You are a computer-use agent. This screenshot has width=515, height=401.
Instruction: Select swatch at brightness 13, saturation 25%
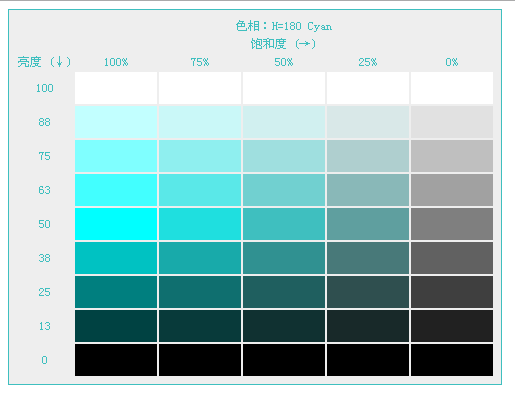[368, 326]
